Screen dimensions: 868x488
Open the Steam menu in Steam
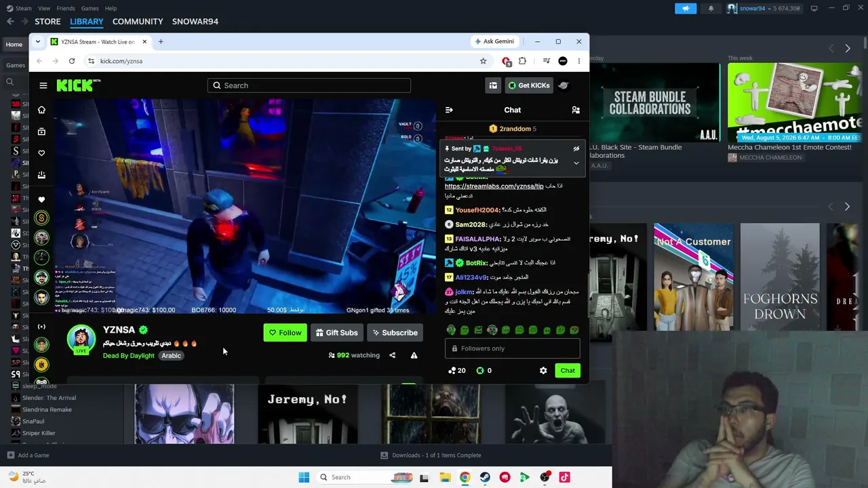(24, 8)
